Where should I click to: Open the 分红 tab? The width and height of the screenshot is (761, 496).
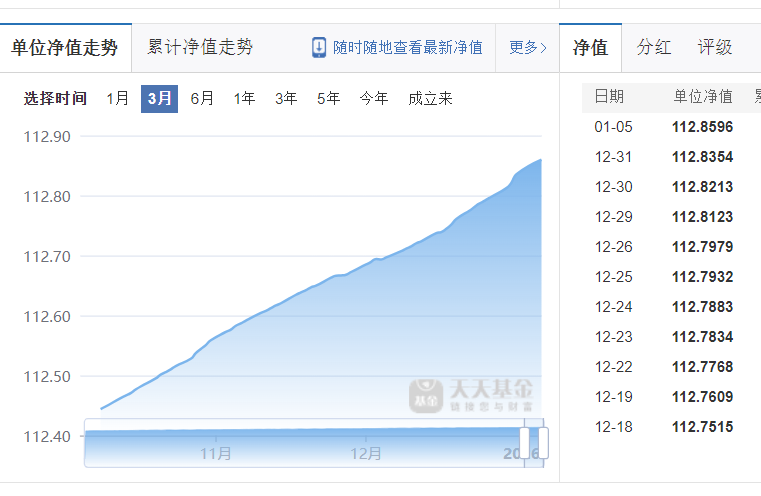(x=654, y=47)
